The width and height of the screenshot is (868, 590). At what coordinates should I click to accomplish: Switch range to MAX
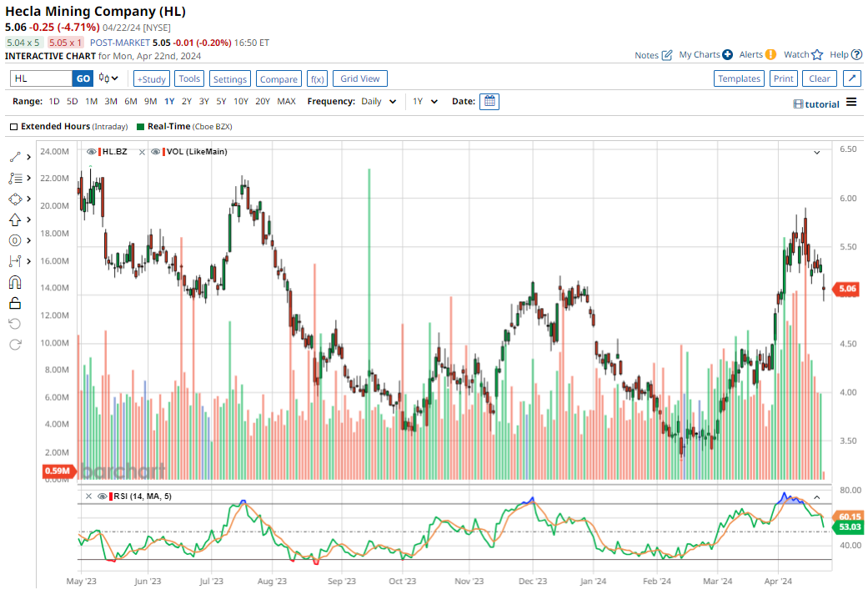tap(286, 101)
